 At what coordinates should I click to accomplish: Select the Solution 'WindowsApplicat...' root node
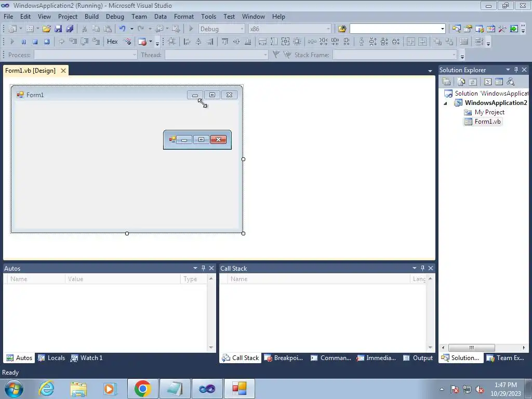click(486, 94)
